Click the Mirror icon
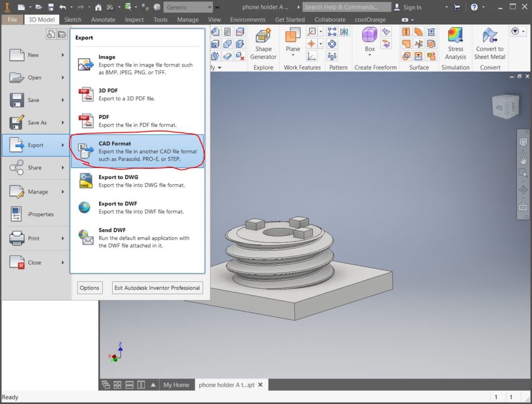 click(344, 32)
